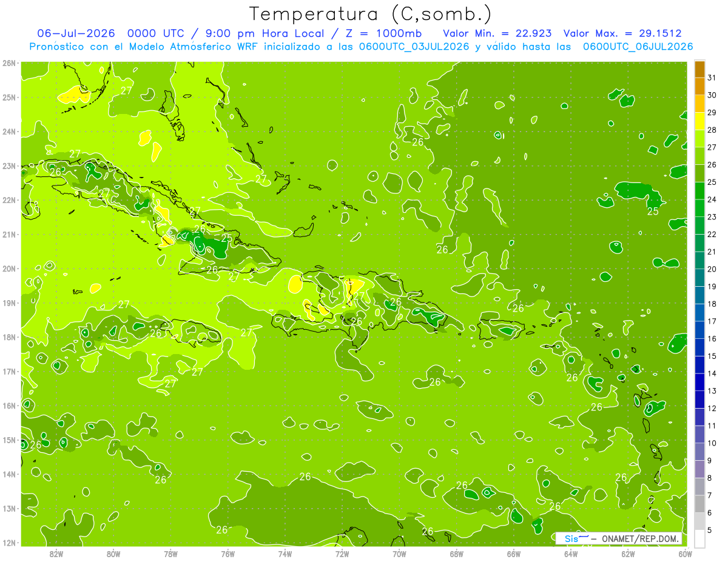Click the colorbar scale value "12"

pos(712,408)
